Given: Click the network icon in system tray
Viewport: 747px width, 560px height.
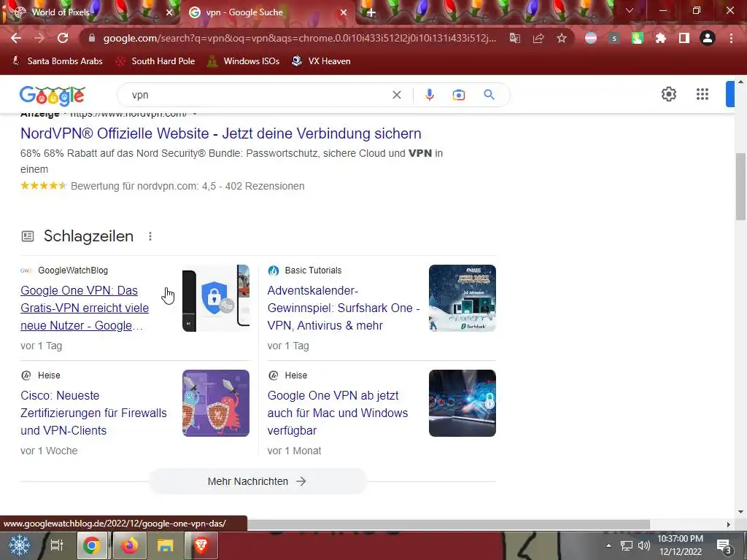Looking at the screenshot, I should [627, 545].
